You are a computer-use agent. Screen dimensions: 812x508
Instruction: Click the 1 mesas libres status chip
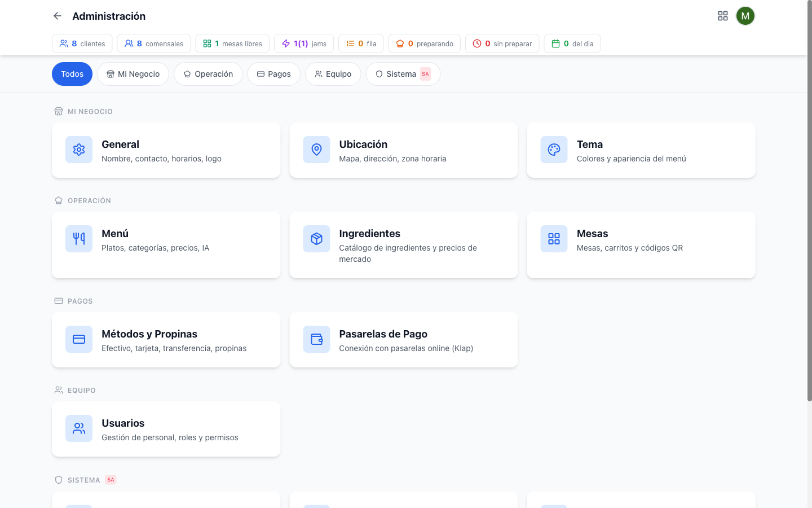coord(232,43)
